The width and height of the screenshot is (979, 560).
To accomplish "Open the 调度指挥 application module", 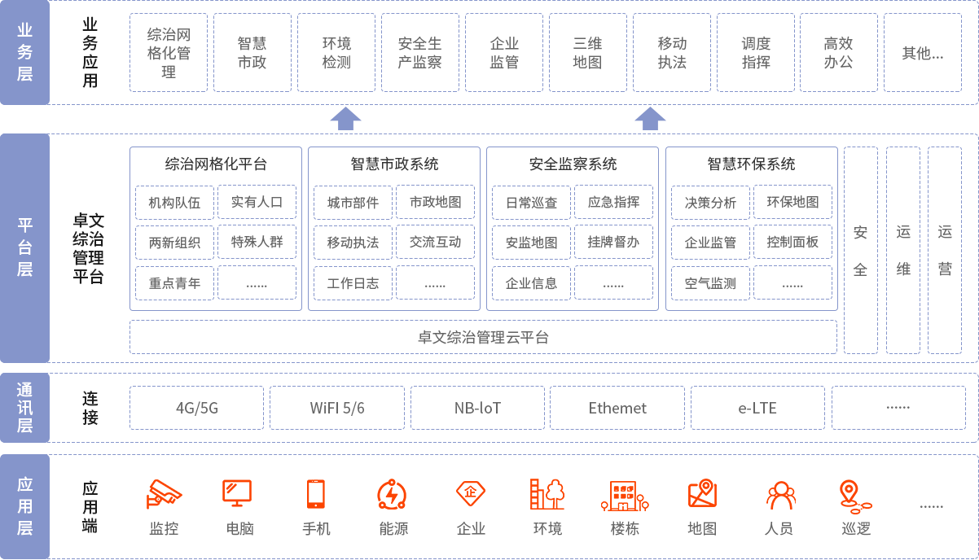I will pos(755,52).
